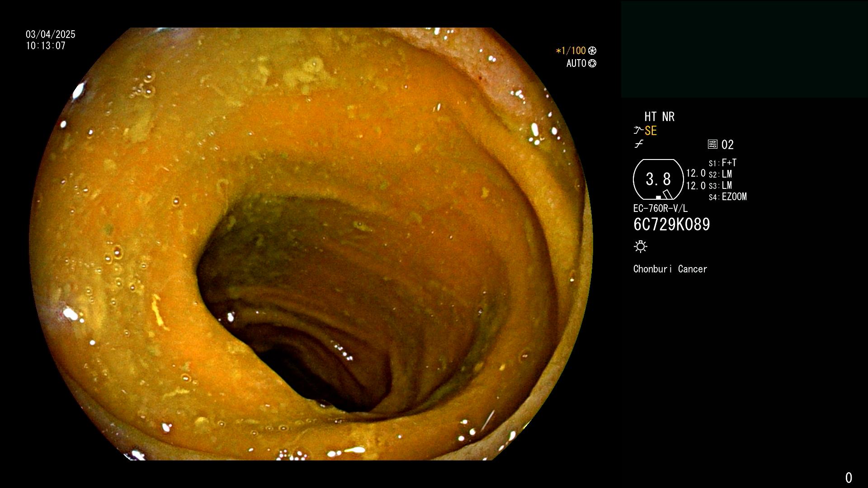Click the AUTO exposure label
Viewport: 868px width, 488px height.
coord(576,63)
